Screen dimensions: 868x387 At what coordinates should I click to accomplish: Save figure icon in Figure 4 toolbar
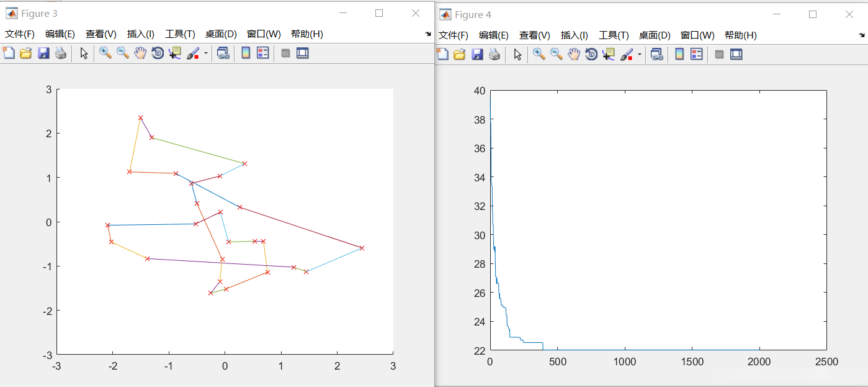tap(477, 55)
